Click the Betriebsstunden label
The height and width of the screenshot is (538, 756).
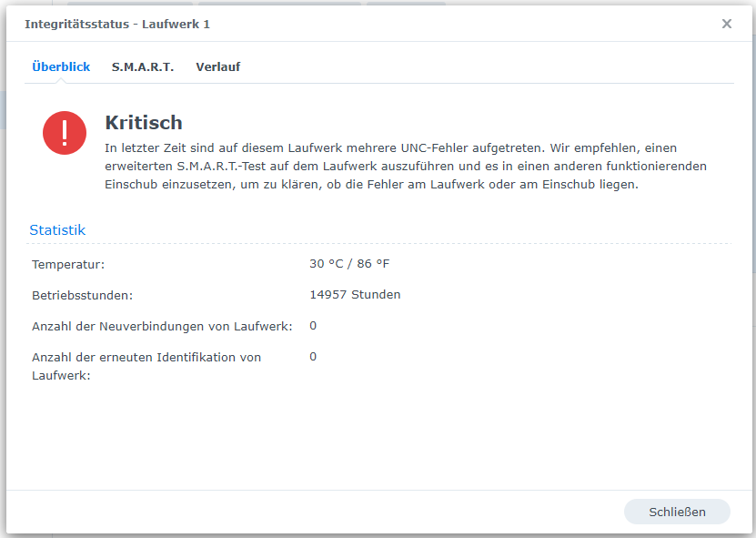point(83,295)
